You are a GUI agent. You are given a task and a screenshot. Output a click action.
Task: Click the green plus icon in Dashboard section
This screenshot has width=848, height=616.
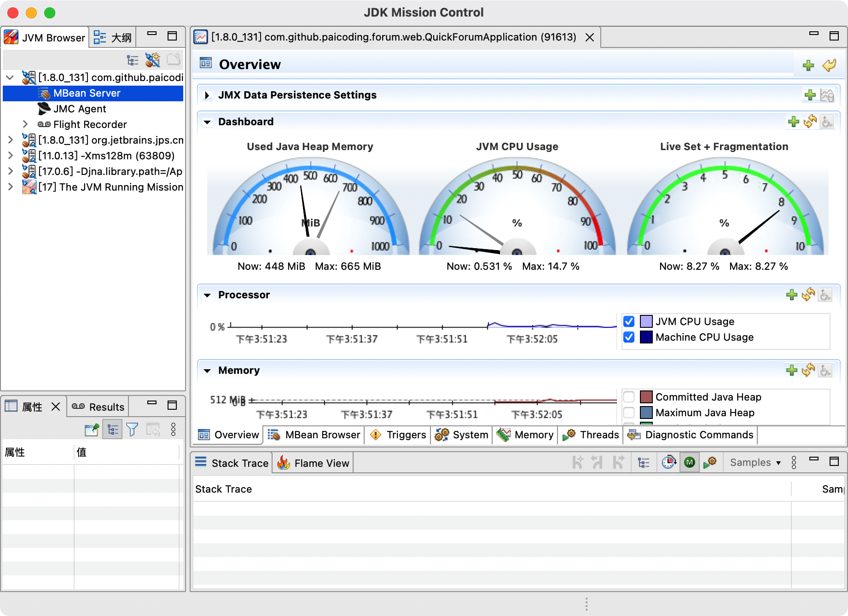click(793, 122)
